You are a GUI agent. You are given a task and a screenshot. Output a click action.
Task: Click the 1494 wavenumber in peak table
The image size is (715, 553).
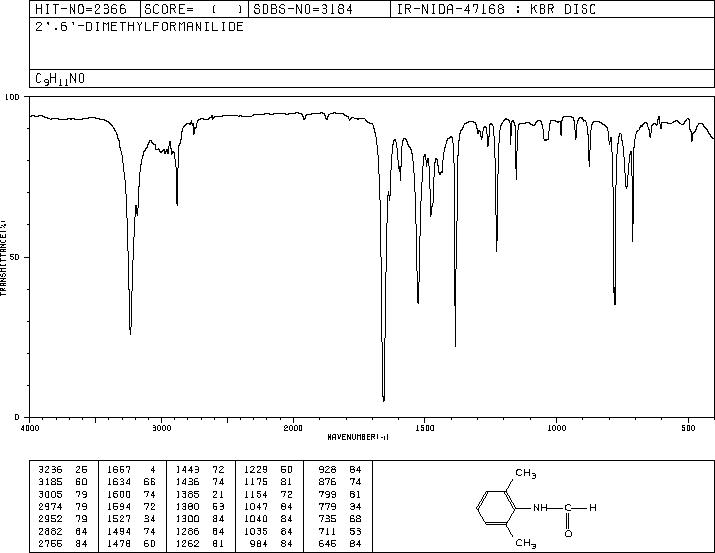point(119,532)
